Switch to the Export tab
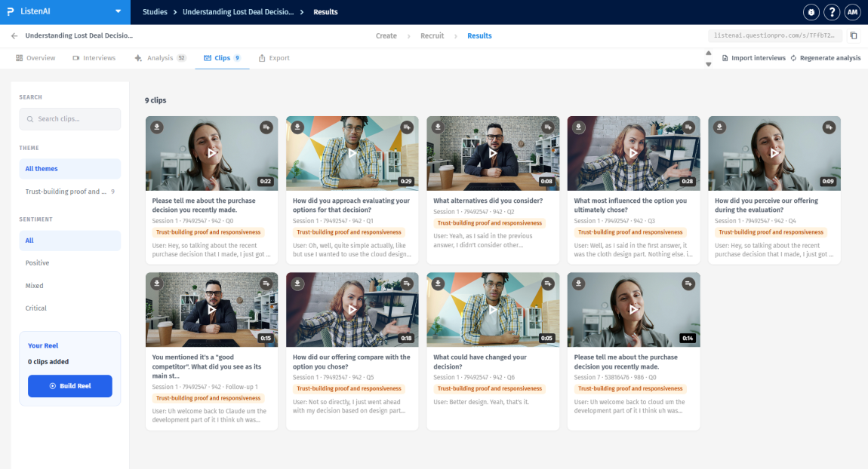 (274, 58)
